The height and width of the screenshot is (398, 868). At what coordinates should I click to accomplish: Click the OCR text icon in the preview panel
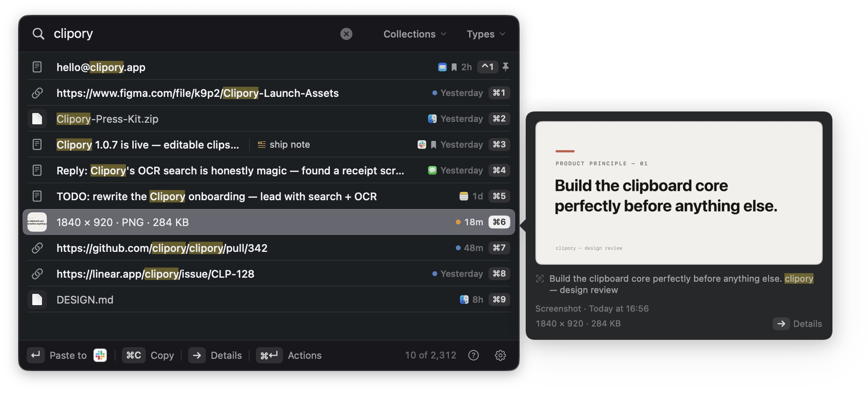tap(540, 279)
